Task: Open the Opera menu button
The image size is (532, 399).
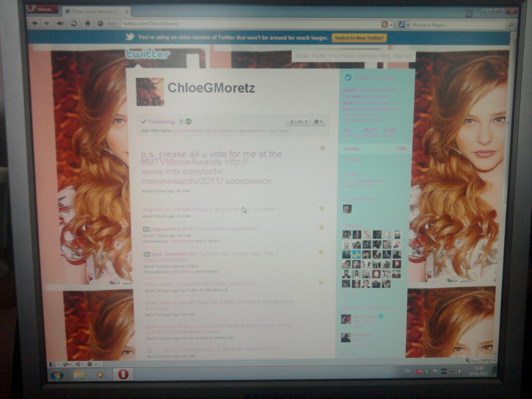Action: point(43,9)
